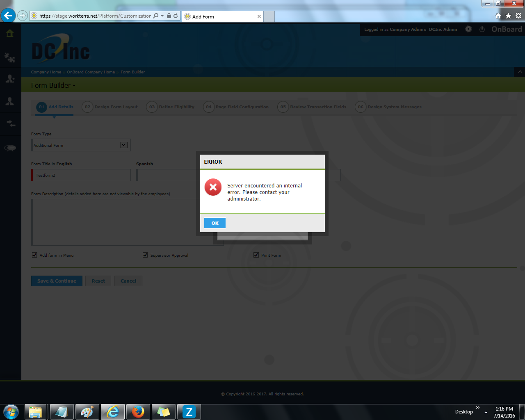Switch to Define Eligibility step tab
This screenshot has height=420, width=525.
tap(171, 107)
